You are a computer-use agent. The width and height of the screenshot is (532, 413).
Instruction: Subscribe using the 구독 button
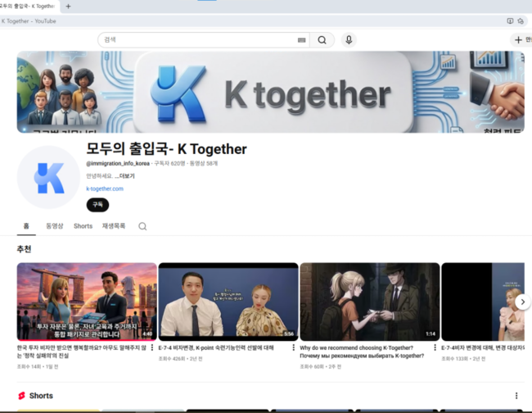click(x=97, y=205)
